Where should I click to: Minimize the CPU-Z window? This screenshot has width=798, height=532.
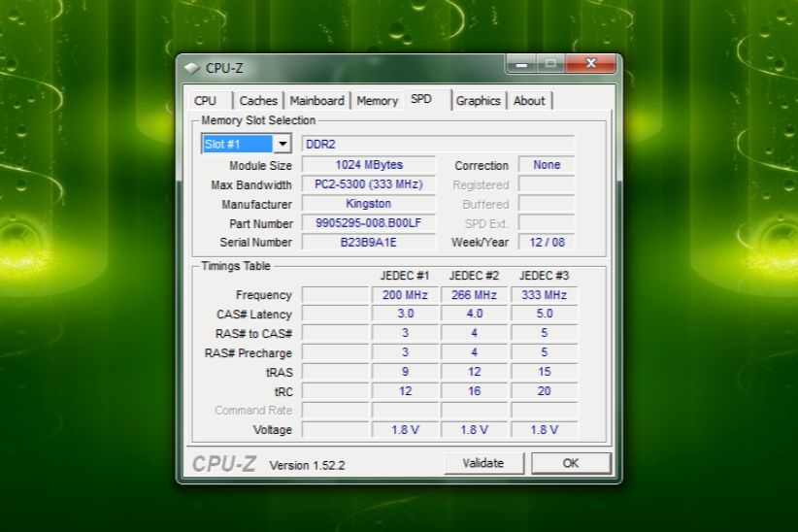tap(521, 64)
